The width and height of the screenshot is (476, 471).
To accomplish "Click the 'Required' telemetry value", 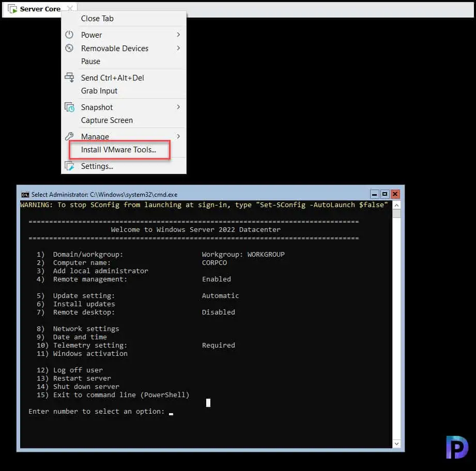I will point(218,345).
